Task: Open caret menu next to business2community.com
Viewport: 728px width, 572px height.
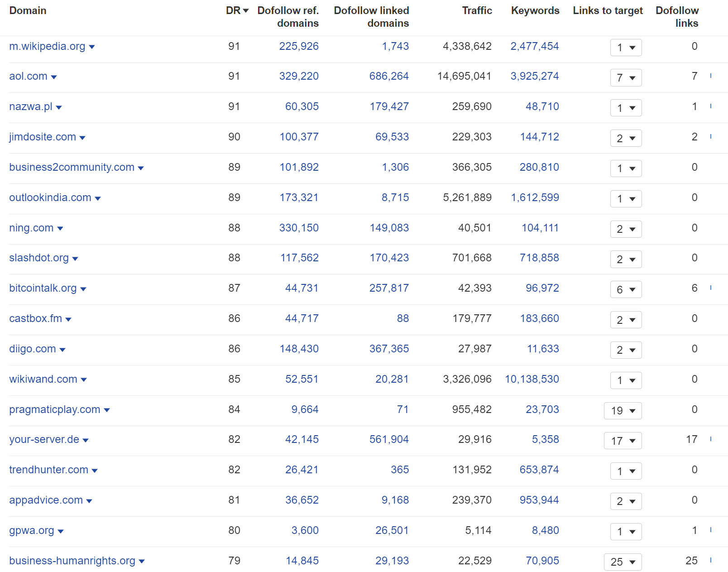Action: pos(141,168)
